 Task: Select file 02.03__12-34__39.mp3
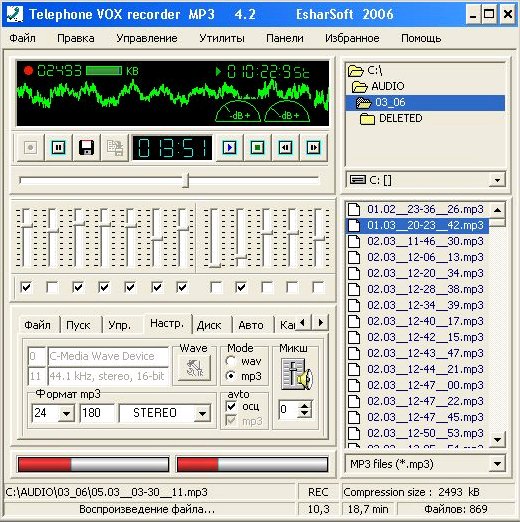coord(418,305)
